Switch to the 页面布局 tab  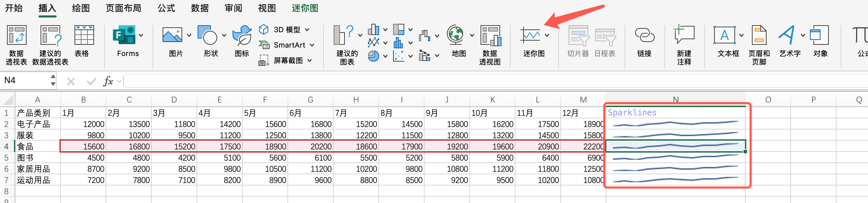pyautogui.click(x=123, y=8)
